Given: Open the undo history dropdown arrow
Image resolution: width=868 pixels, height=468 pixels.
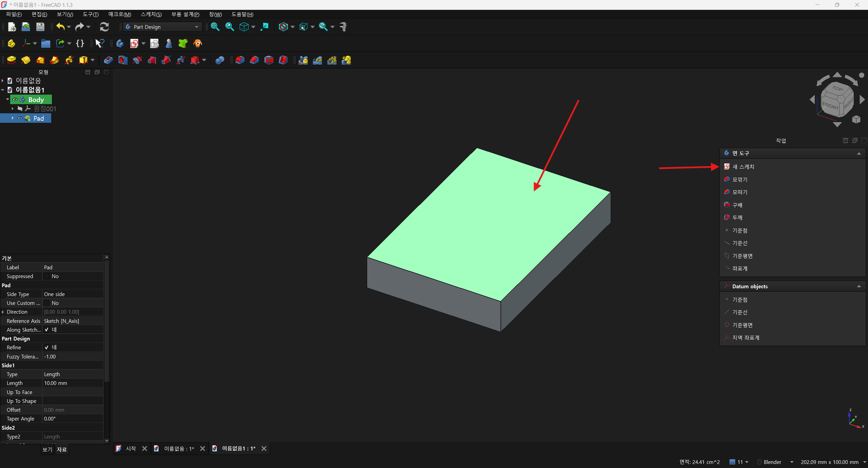Looking at the screenshot, I should [69, 27].
